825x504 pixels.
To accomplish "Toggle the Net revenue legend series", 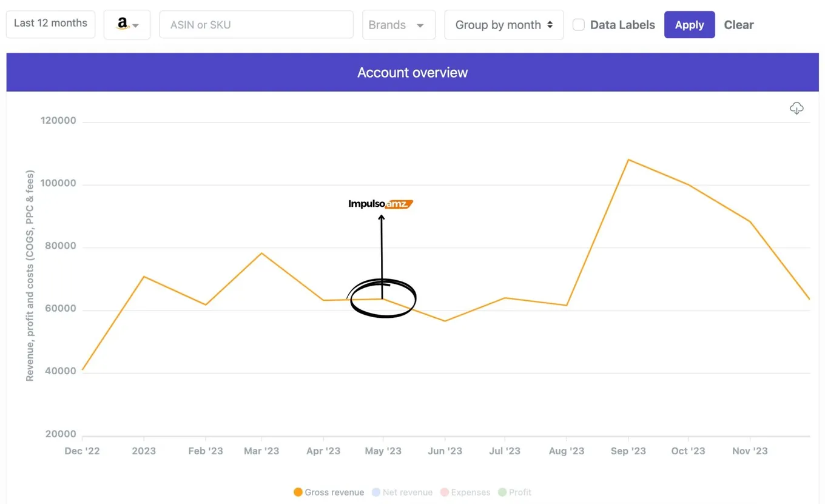I will point(402,492).
